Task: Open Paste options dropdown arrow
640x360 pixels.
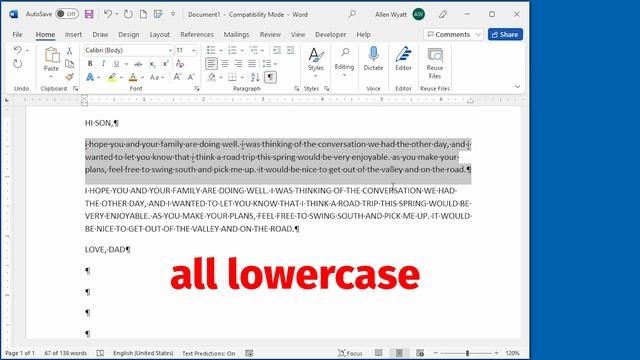Action: point(51,77)
